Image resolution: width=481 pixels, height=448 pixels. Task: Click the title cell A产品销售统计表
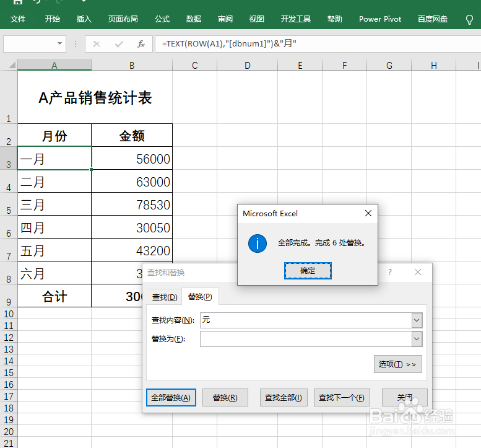(x=95, y=97)
